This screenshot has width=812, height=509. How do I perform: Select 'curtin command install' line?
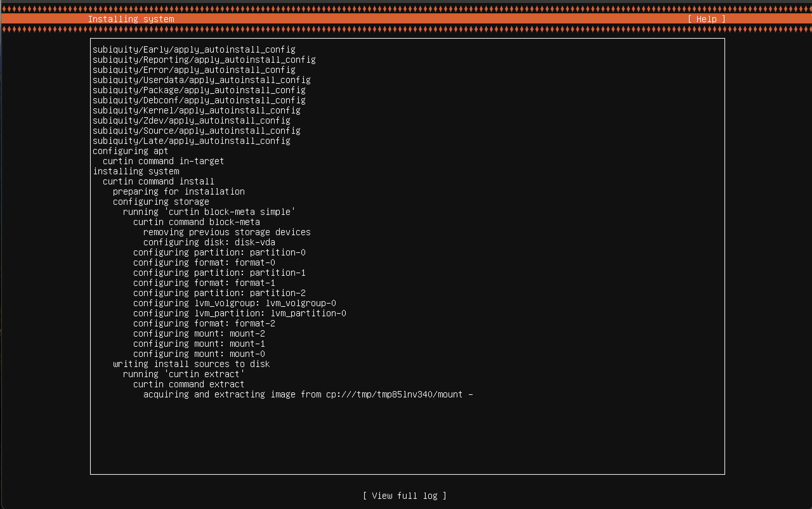(x=158, y=182)
